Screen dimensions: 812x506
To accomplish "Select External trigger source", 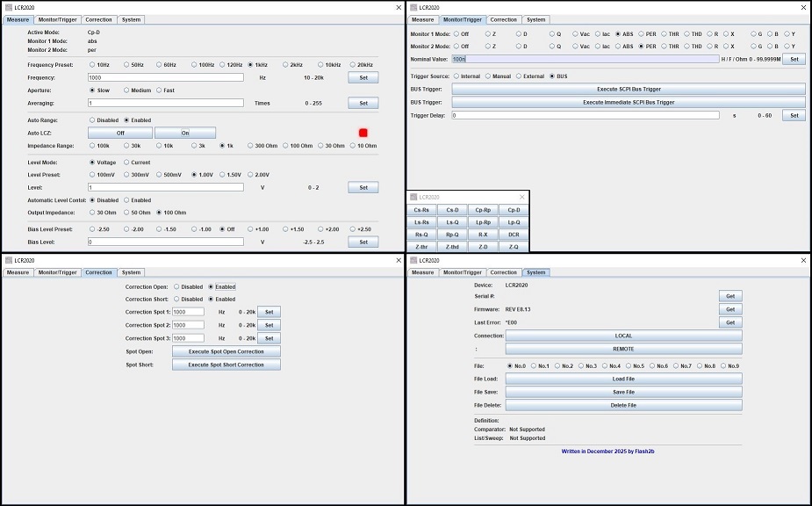I will [x=519, y=76].
